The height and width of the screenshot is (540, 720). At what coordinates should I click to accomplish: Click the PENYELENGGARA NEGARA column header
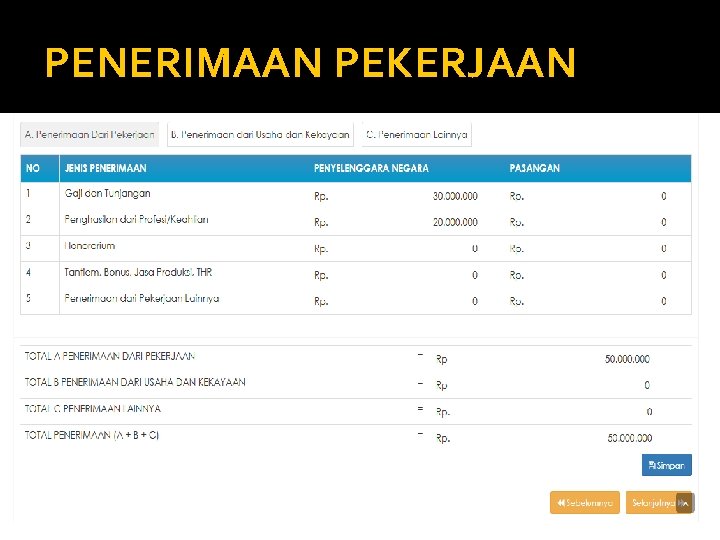(x=371, y=168)
